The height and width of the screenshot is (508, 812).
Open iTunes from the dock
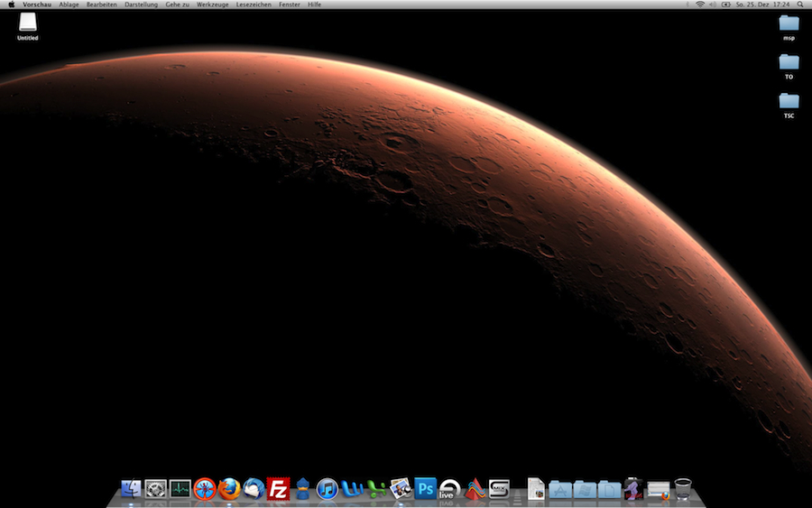click(328, 489)
